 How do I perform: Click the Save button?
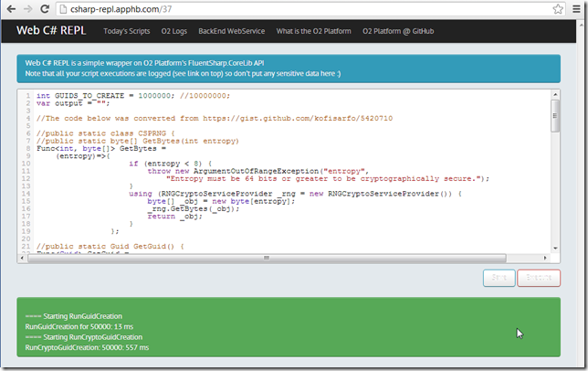pyautogui.click(x=499, y=278)
